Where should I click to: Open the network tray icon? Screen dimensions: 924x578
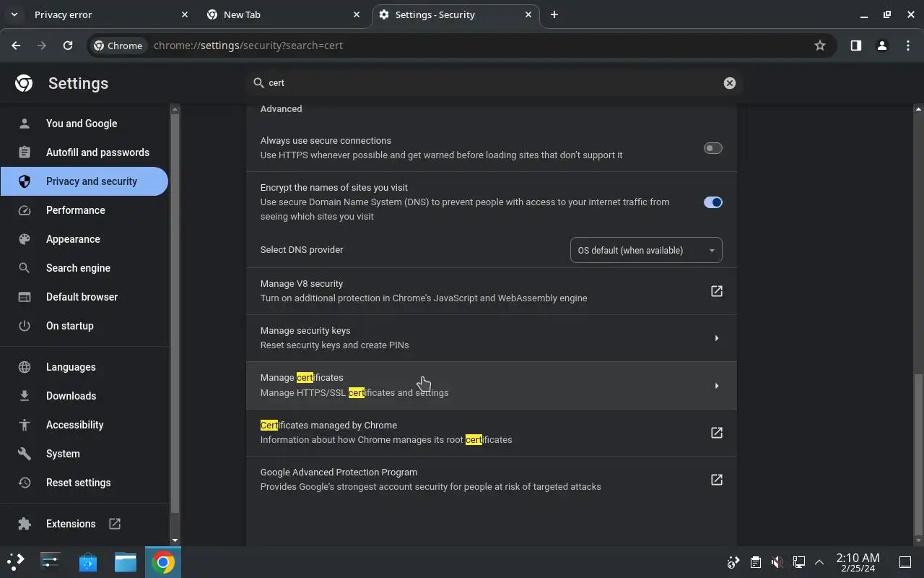[798, 562]
